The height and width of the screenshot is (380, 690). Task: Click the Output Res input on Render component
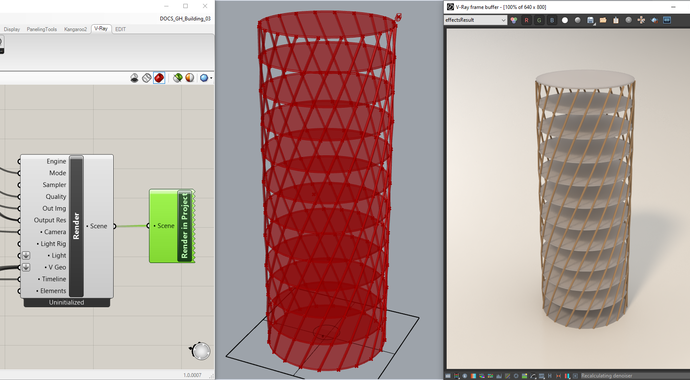[x=50, y=220]
